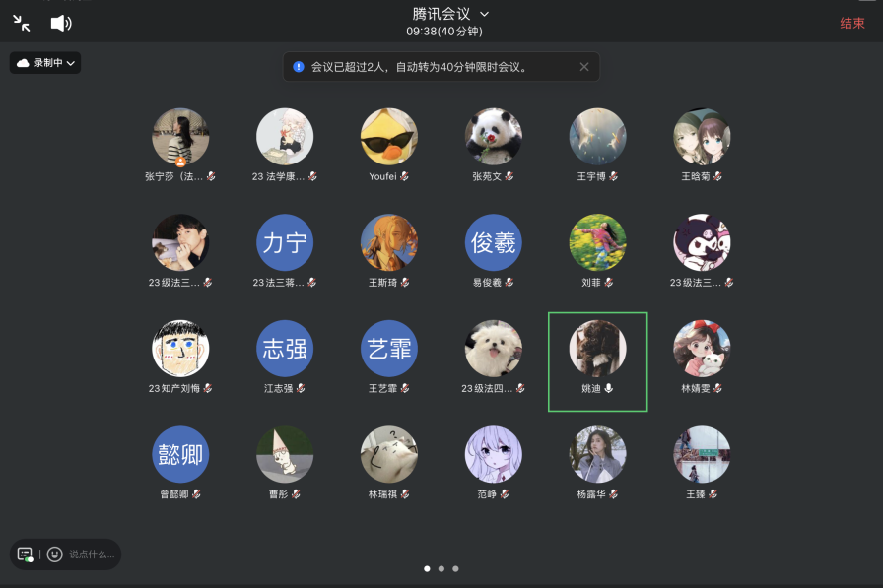Image resolution: width=883 pixels, height=588 pixels.
Task: Click 王臻's participant avatar
Action: click(702, 454)
